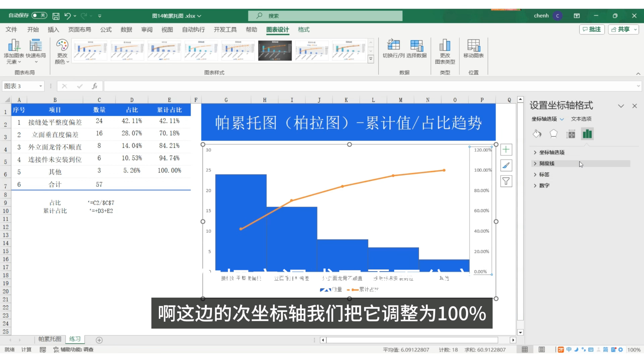Open the Customize Quick Access Toolbar dropdown
644x362 pixels.
coord(100,16)
